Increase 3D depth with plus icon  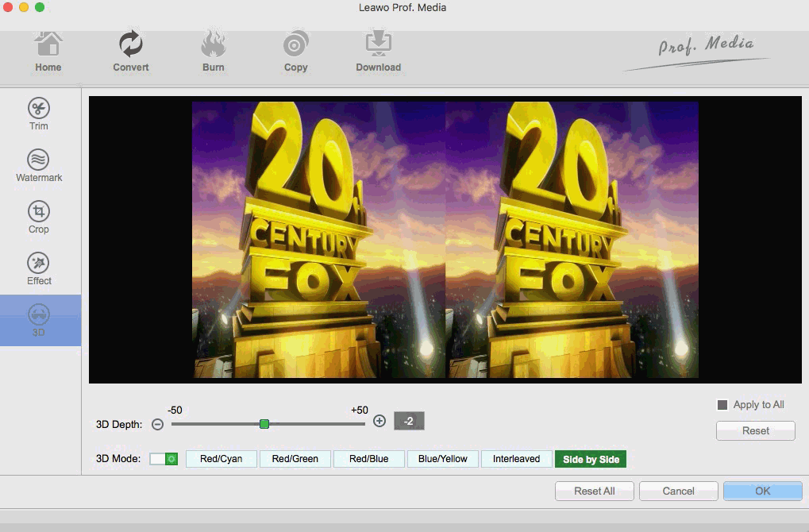click(379, 421)
